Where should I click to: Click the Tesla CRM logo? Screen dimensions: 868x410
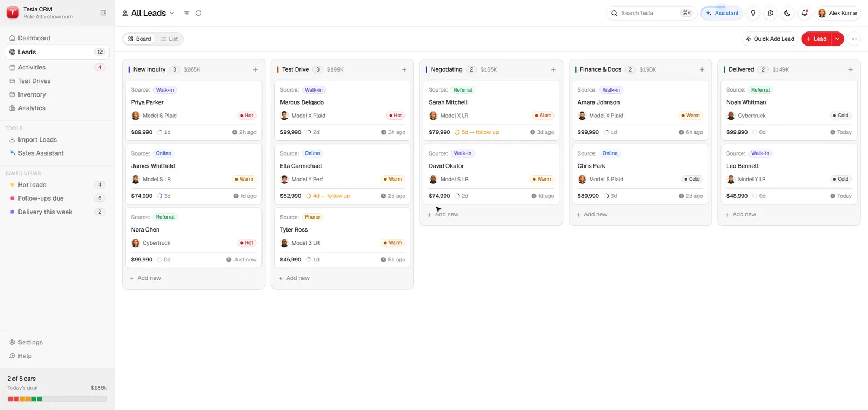click(12, 12)
